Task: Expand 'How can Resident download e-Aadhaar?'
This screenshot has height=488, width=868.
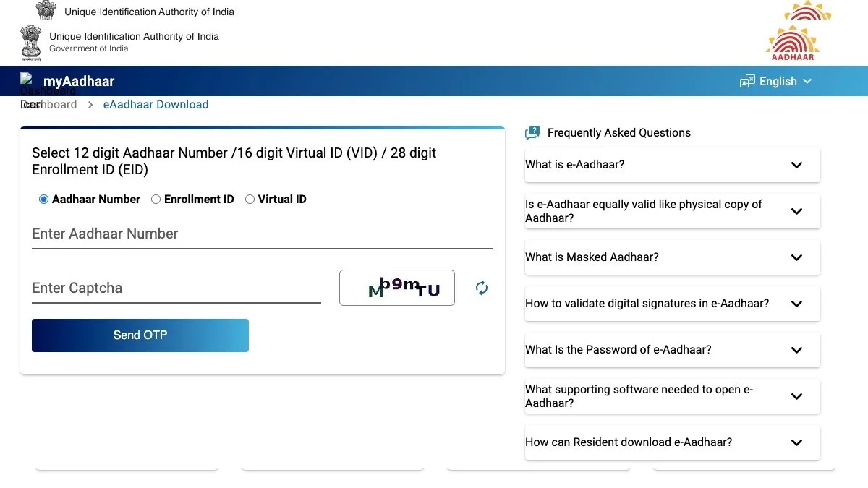Action: click(673, 442)
